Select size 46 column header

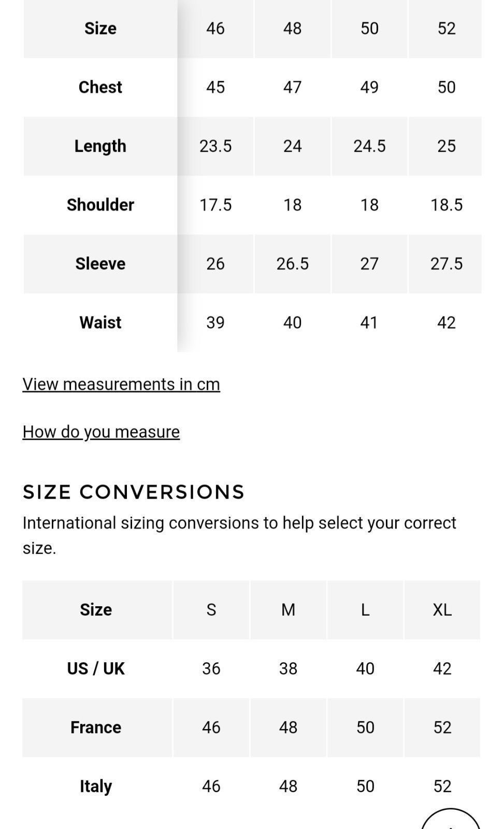point(215,28)
